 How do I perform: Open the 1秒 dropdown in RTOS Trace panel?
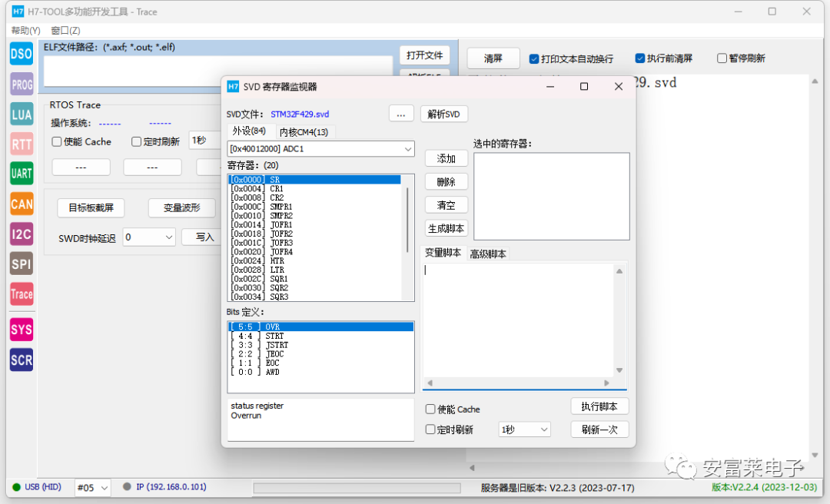pyautogui.click(x=205, y=141)
